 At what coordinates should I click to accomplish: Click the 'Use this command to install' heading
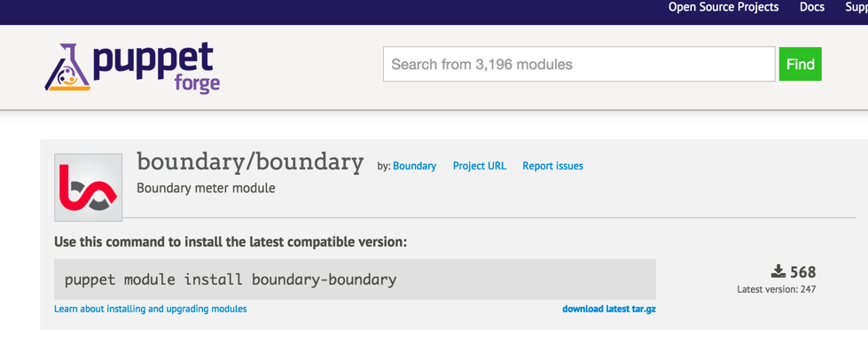click(x=231, y=242)
